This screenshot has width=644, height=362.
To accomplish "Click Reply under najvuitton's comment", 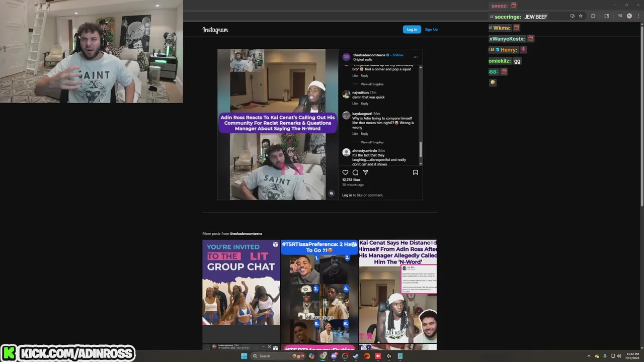I will click(x=364, y=104).
